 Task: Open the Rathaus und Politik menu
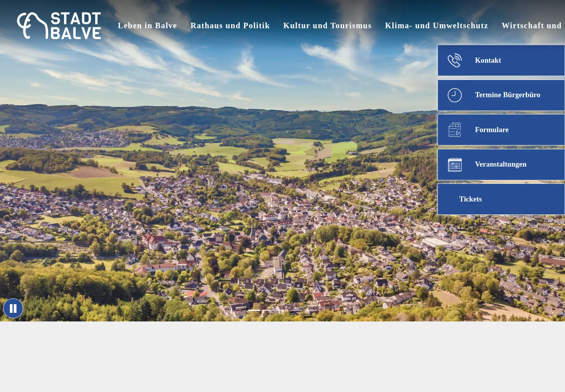coord(230,25)
